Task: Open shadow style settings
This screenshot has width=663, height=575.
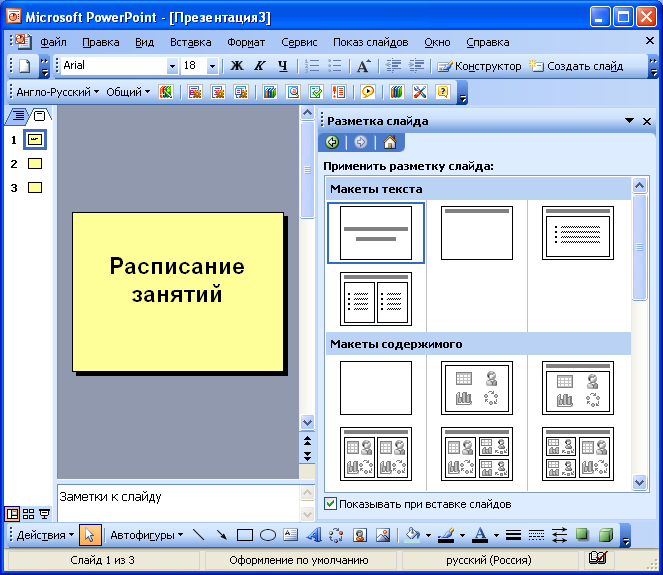Action: click(x=582, y=535)
